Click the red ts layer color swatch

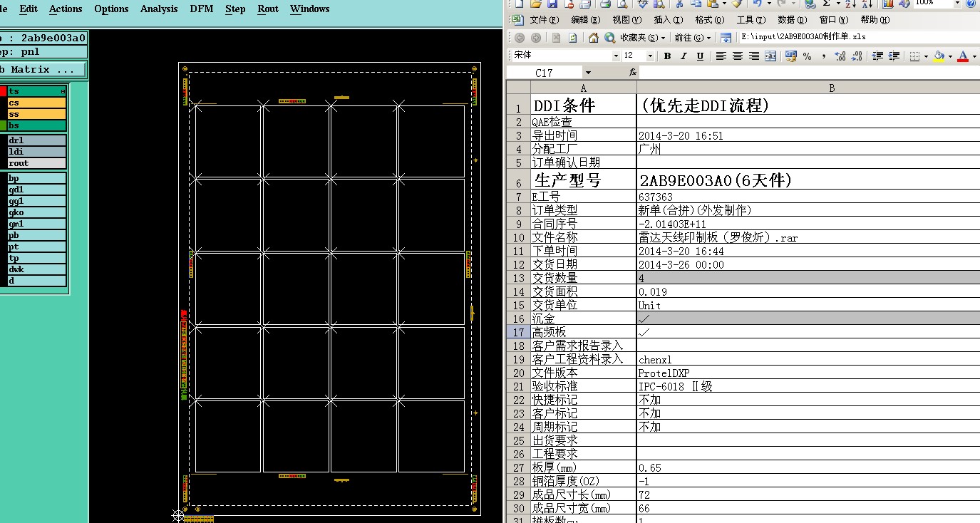tap(3, 91)
